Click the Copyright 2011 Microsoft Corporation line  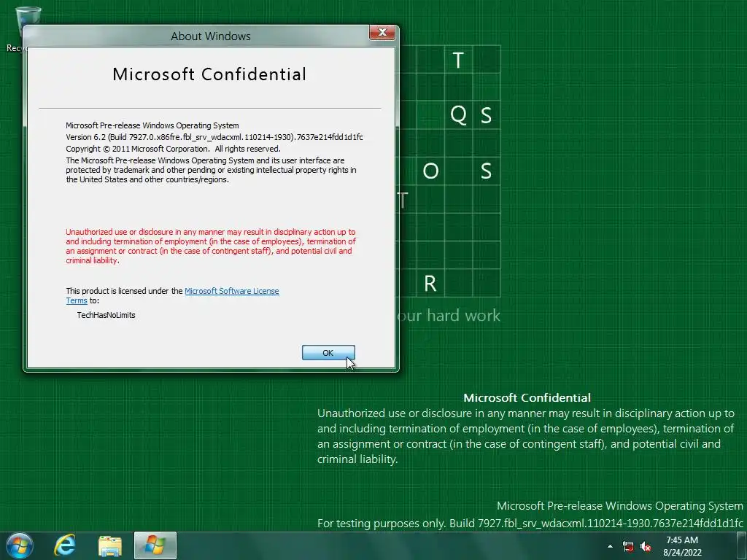(x=173, y=149)
